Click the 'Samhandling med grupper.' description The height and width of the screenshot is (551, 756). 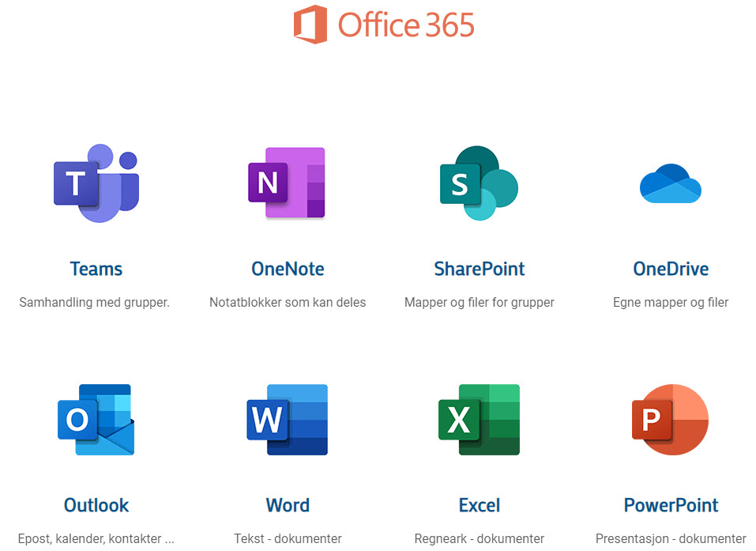tap(95, 302)
